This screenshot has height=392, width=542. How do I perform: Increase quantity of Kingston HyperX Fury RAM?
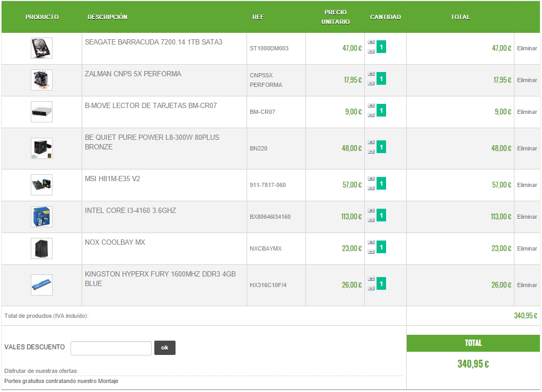[x=371, y=279]
